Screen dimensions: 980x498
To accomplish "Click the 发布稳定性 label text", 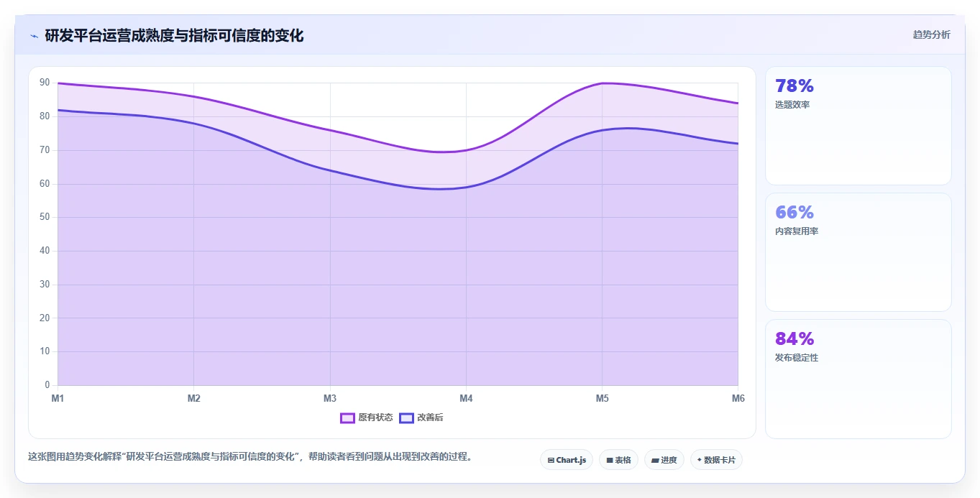I will 797,358.
